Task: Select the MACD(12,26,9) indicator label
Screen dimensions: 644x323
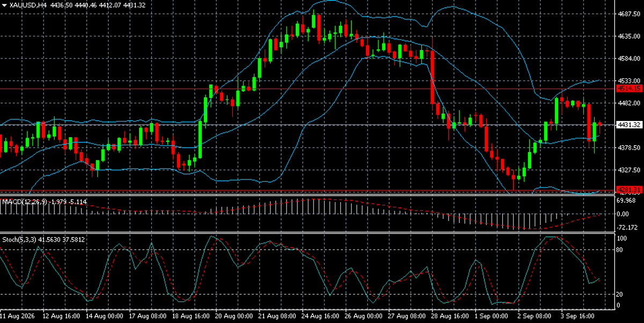Action: 25,202
